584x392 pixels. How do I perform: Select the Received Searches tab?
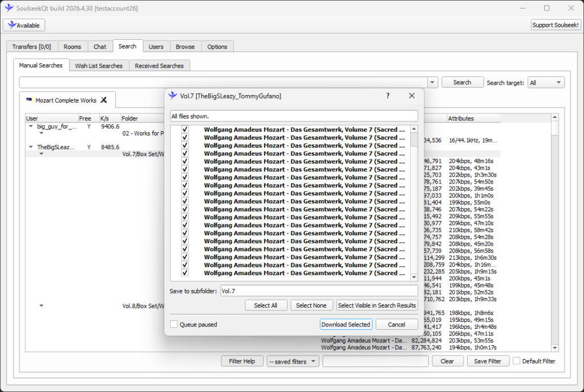tap(160, 66)
